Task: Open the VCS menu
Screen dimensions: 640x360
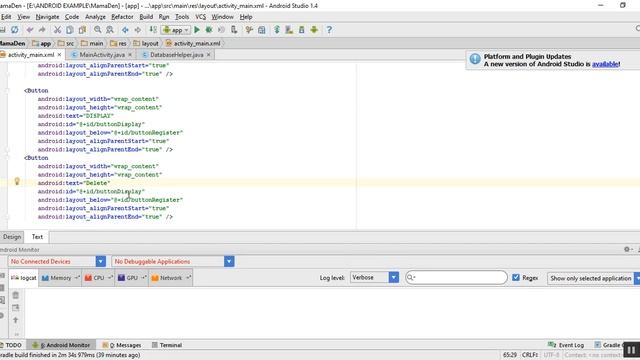Action: [200, 17]
